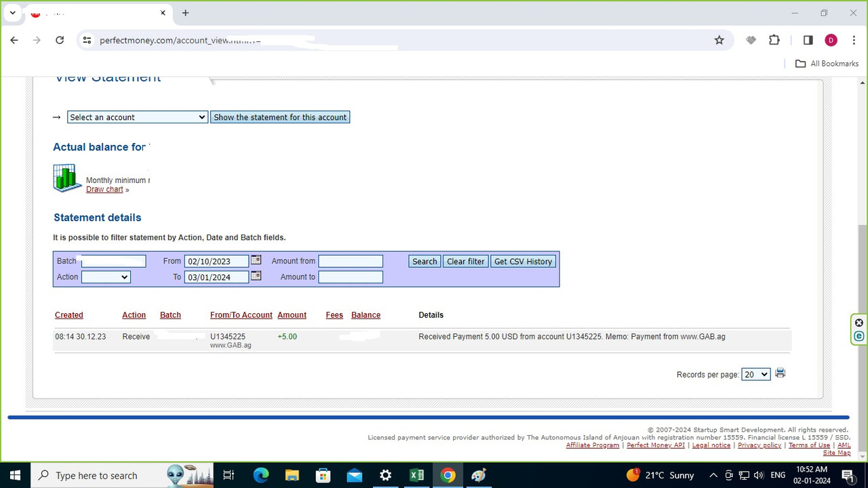Go back to previous page in Chrome
Screen dimensions: 868x488
(14, 41)
